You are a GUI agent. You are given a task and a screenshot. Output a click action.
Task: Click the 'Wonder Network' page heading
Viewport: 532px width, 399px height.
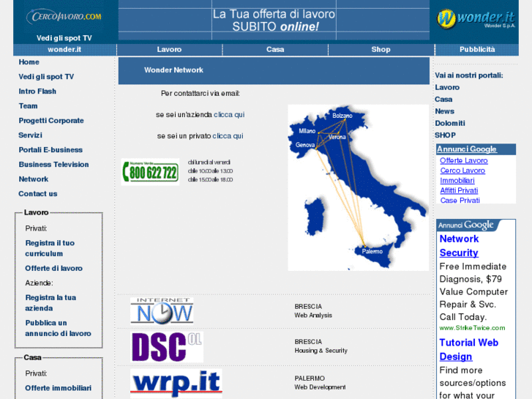173,70
